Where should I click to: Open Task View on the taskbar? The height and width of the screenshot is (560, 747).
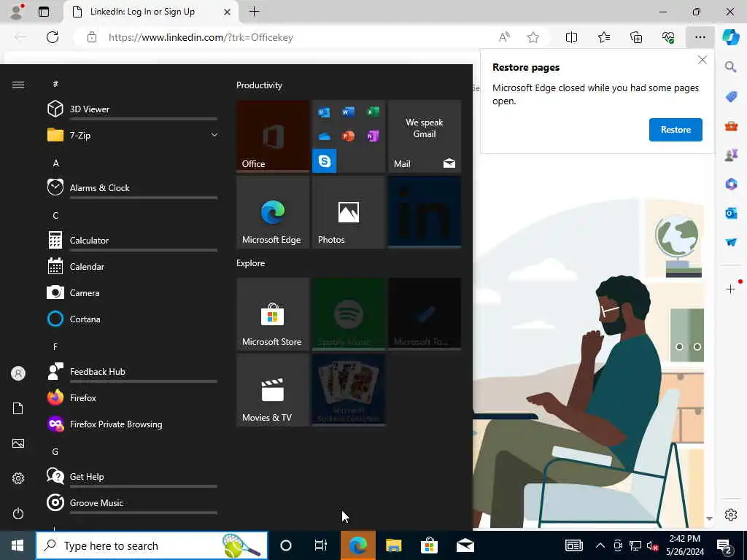tap(321, 545)
